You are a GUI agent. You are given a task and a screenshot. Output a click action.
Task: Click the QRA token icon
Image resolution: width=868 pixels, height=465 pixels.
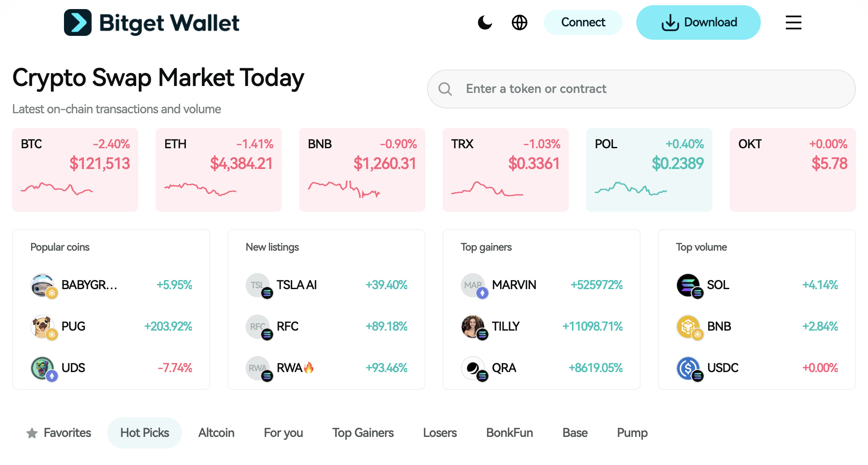click(473, 368)
